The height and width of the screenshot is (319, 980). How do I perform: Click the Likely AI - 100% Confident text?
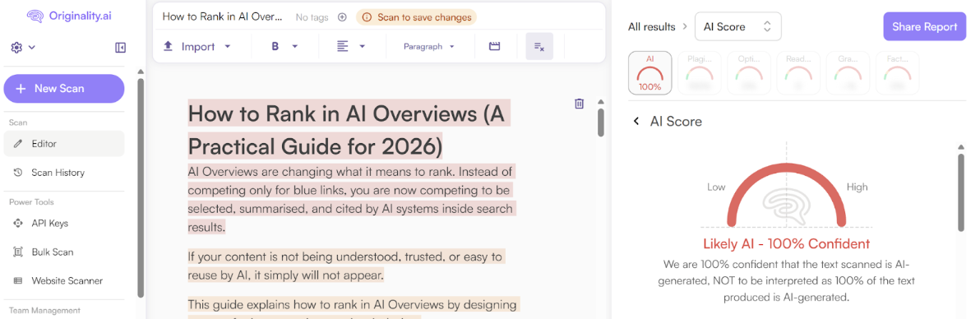coord(786,244)
